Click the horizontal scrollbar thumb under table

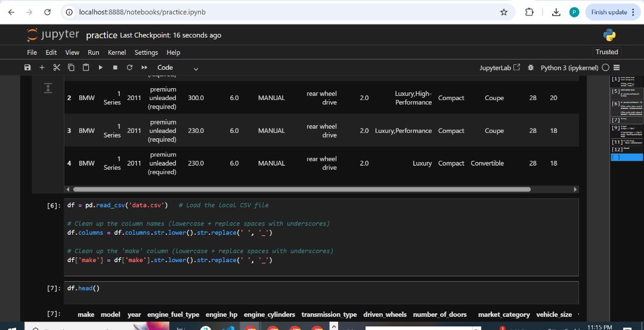click(x=302, y=189)
